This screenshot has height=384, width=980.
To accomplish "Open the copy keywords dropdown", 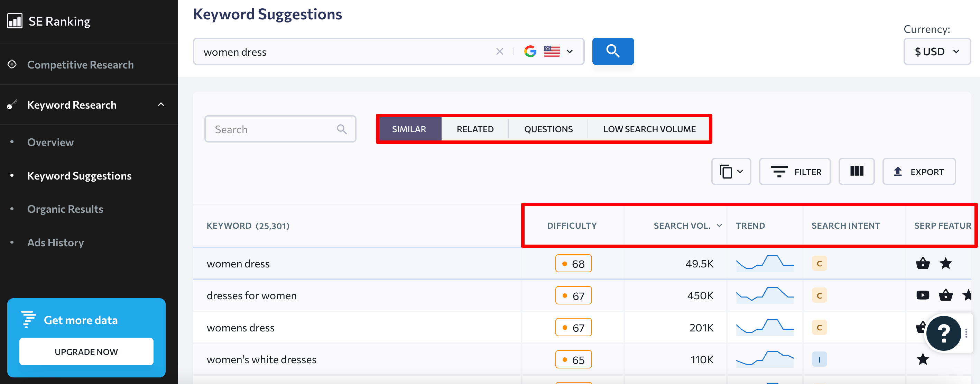I will point(731,172).
